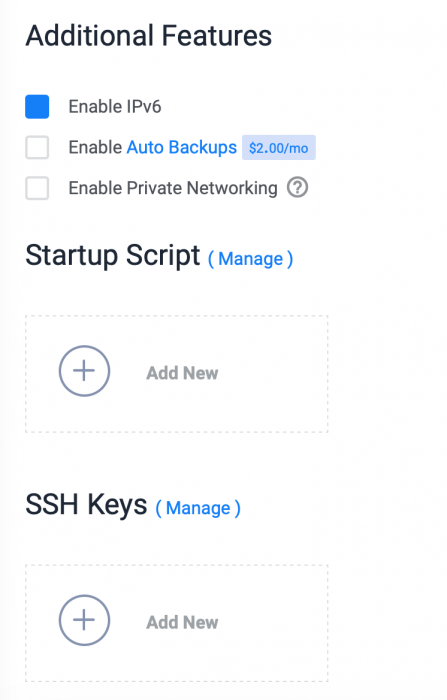
Task: Open the Private Networking help question mark
Action: tap(297, 188)
